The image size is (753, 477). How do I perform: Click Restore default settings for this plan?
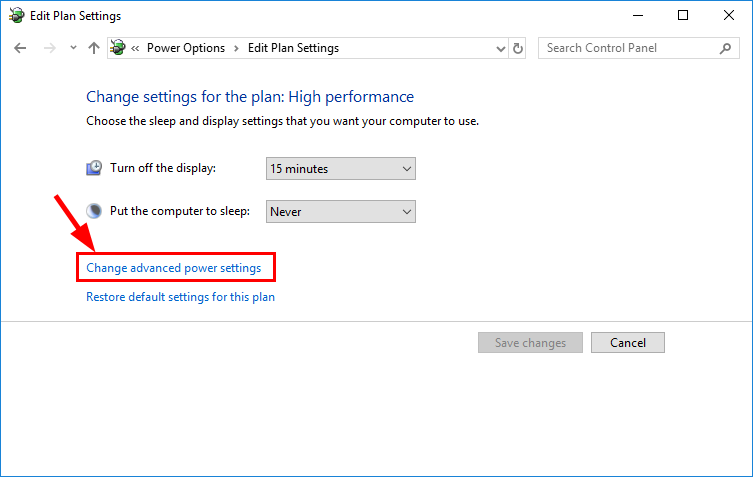click(181, 297)
